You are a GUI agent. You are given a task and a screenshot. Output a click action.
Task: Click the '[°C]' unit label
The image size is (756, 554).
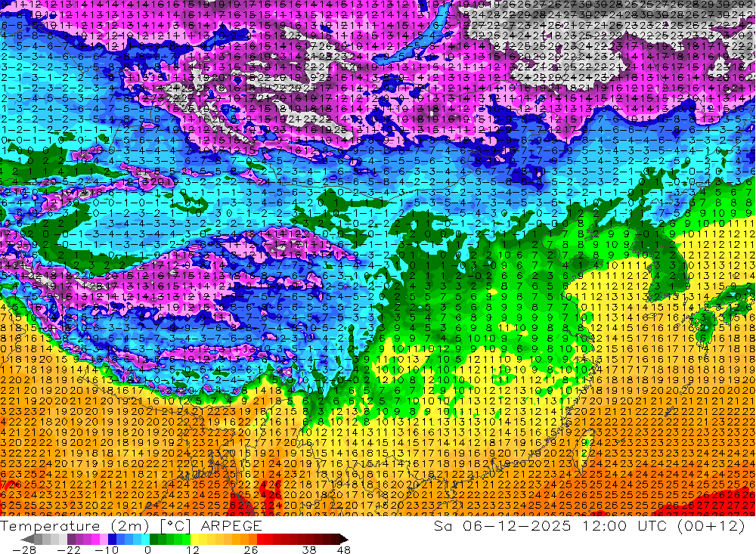(175, 526)
